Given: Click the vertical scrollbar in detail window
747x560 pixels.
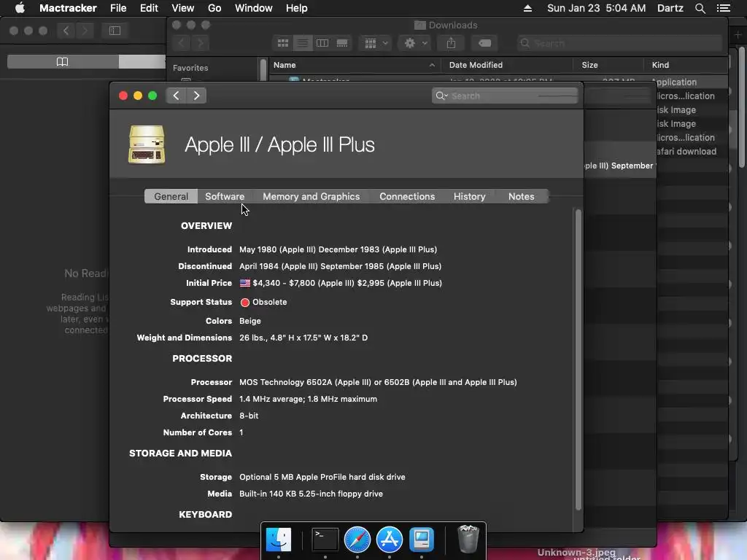Looking at the screenshot, I should (578, 359).
